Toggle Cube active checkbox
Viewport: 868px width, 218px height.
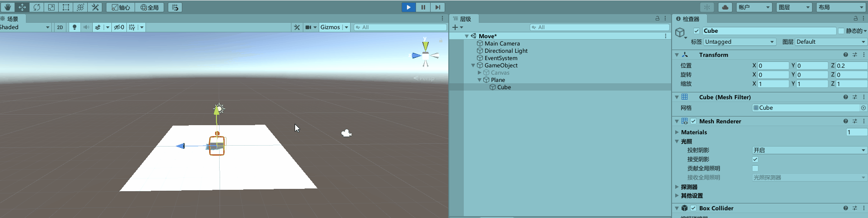(x=697, y=31)
